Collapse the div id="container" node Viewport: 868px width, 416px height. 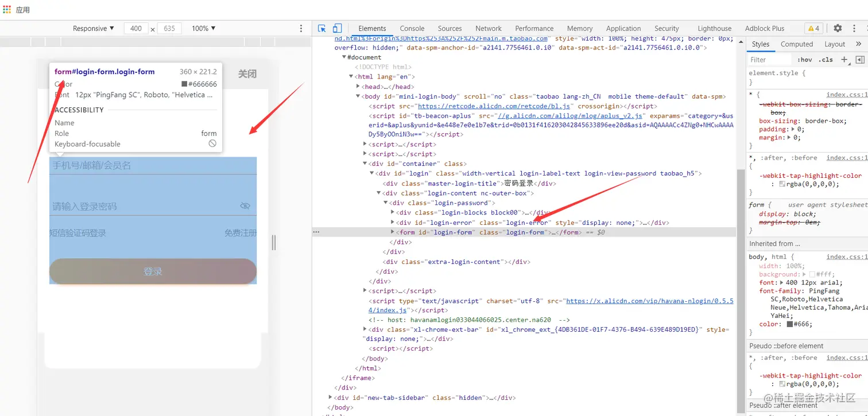pyautogui.click(x=365, y=164)
